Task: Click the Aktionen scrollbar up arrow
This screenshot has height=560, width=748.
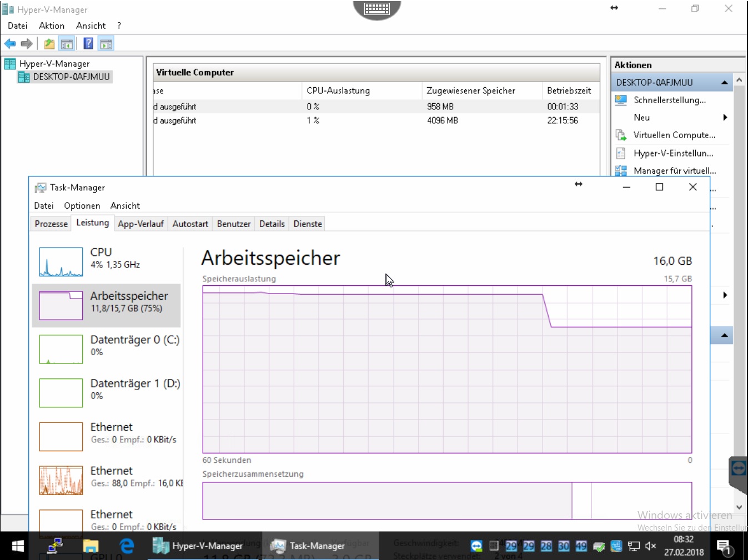Action: click(739, 80)
